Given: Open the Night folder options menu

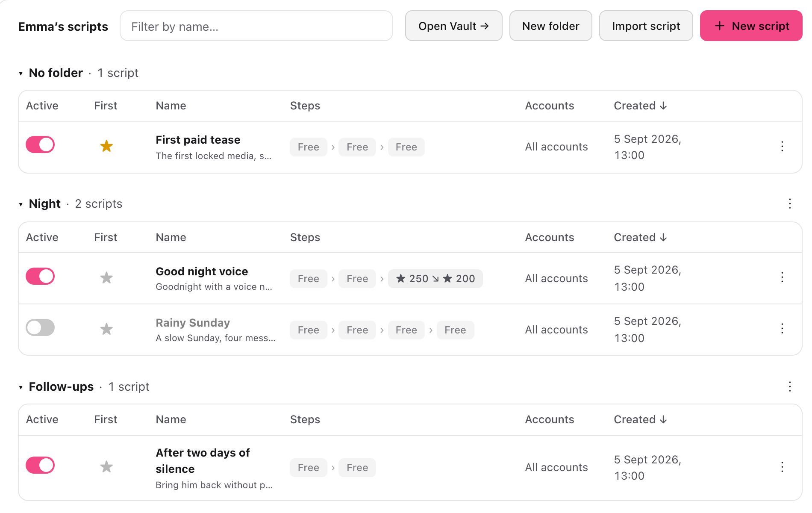Looking at the screenshot, I should 790,203.
